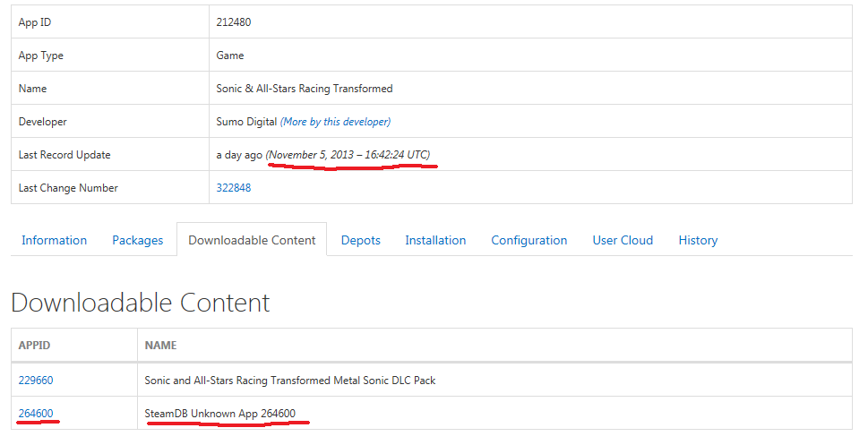Open the Information tab
This screenshot has height=445, width=868.
point(55,240)
